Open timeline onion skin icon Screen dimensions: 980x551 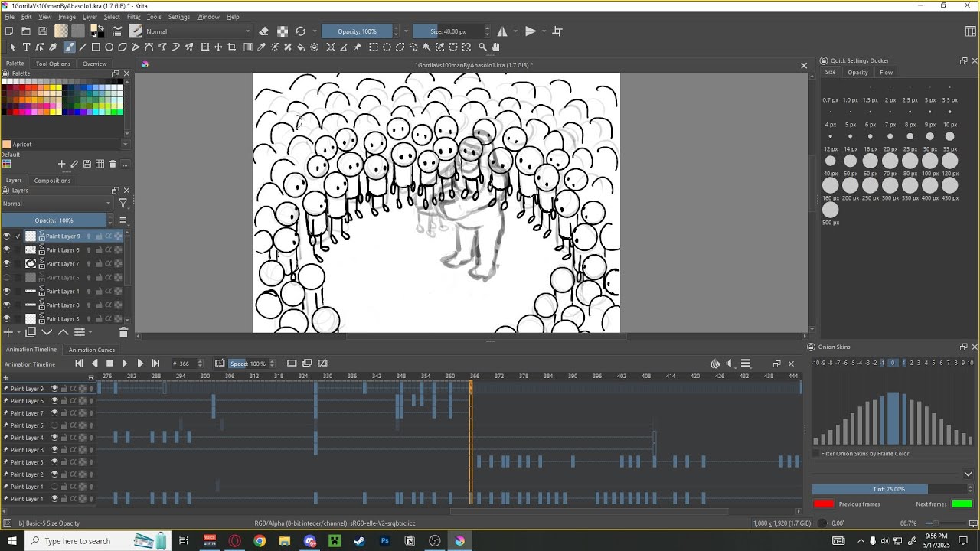click(x=715, y=364)
